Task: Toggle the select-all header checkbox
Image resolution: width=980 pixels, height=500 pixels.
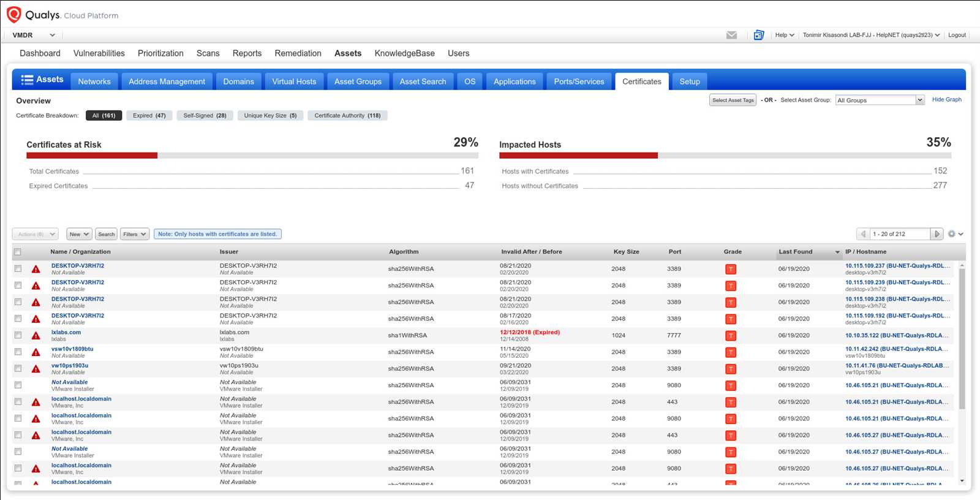Action: [18, 252]
